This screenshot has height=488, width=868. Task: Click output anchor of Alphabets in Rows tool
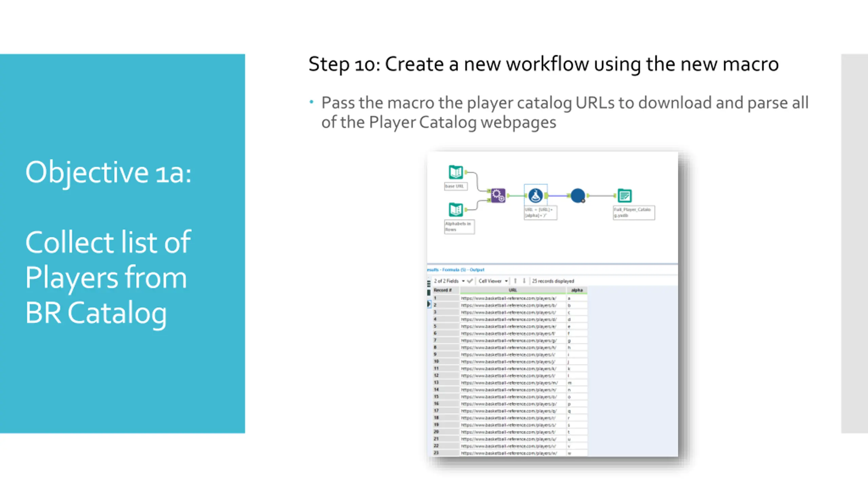coord(466,210)
